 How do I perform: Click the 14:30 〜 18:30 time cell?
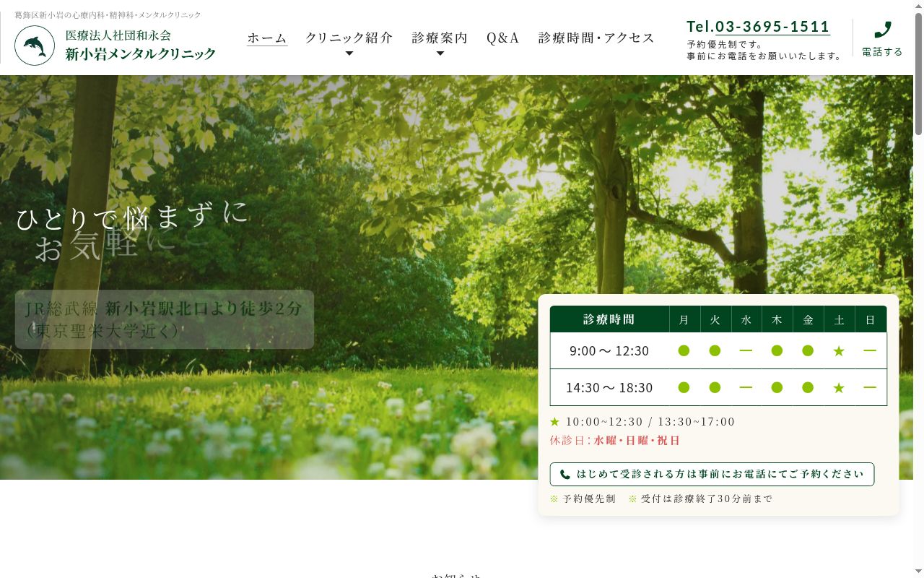609,388
